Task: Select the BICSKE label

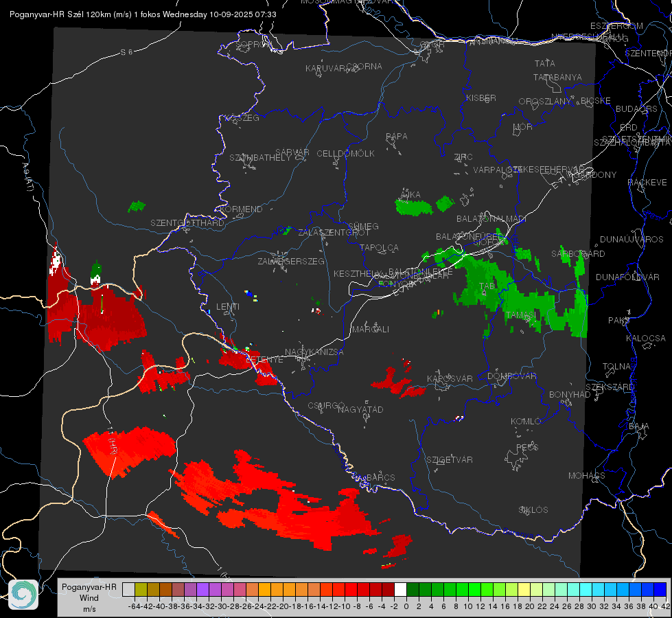Action: [x=596, y=100]
